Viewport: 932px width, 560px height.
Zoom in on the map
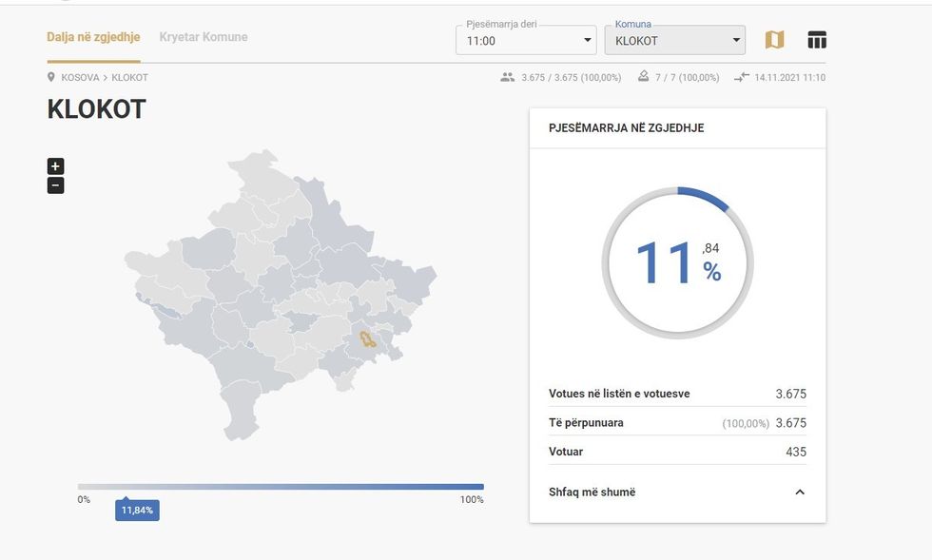[x=55, y=166]
